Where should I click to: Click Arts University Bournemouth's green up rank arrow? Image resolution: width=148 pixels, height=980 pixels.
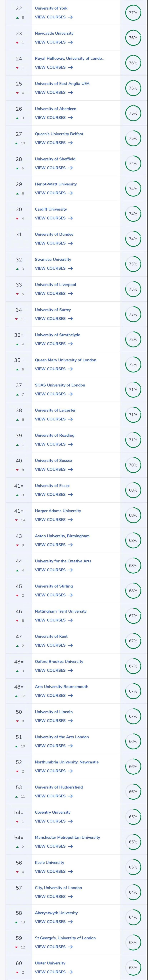click(x=16, y=696)
